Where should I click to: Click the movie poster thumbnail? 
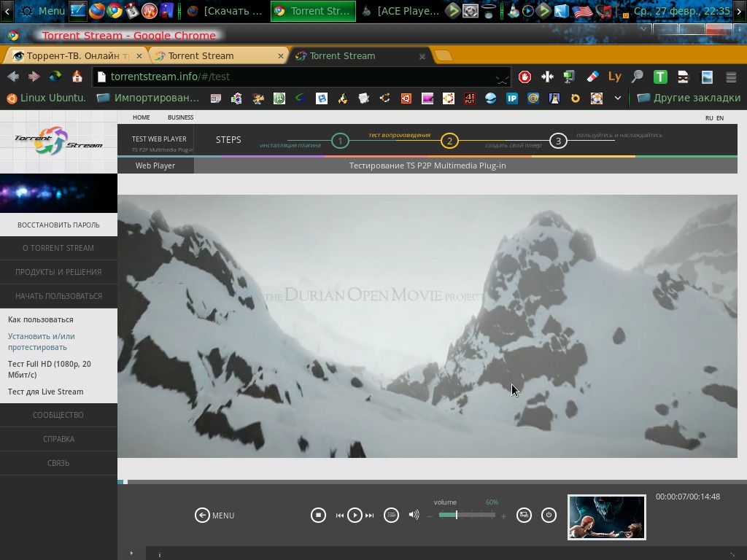pyautogui.click(x=606, y=517)
